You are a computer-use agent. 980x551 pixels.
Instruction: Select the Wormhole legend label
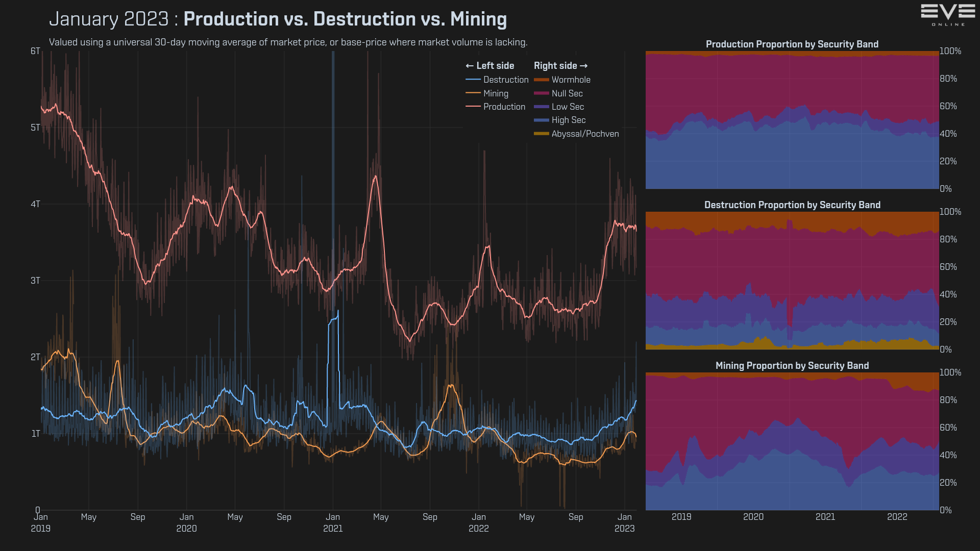pos(571,80)
